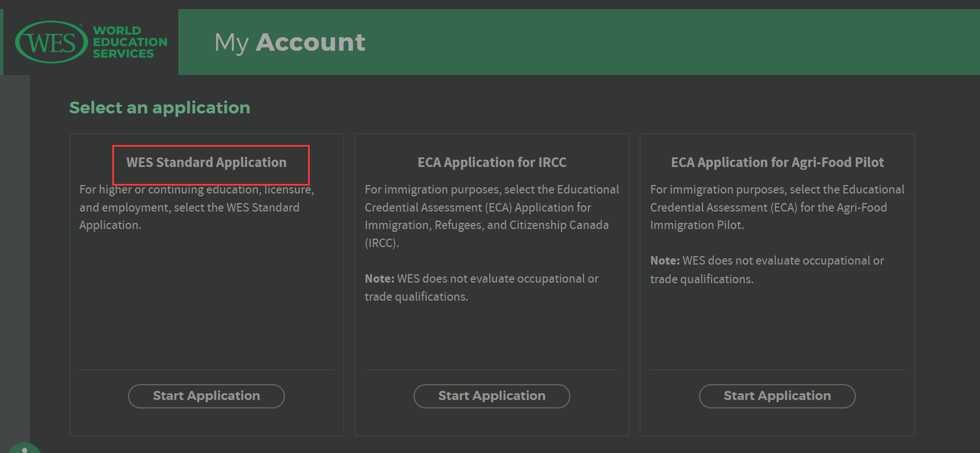Click the WES oval logo
This screenshot has height=453, width=980.
coord(51,42)
